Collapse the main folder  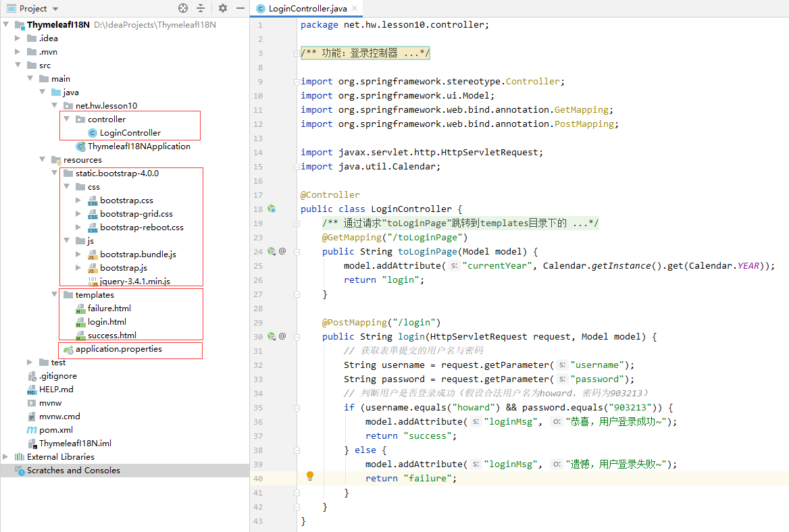coord(30,78)
